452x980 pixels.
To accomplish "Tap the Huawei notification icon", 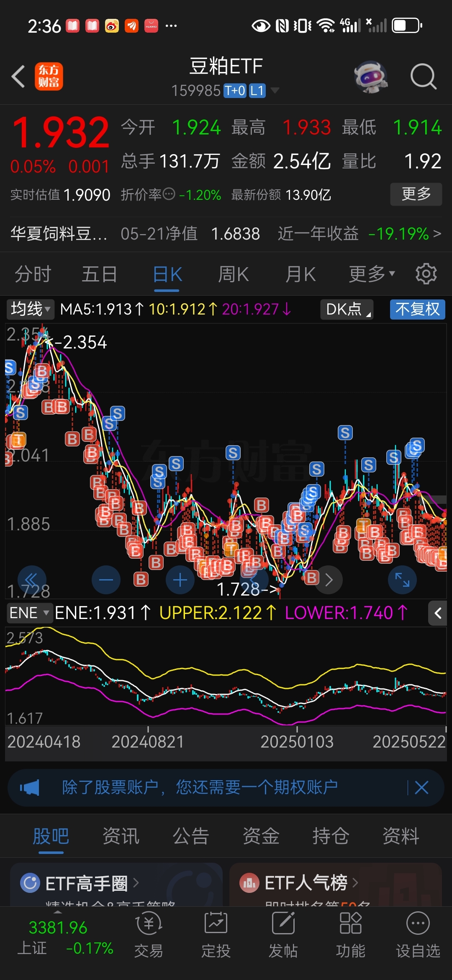I will coord(151,26).
